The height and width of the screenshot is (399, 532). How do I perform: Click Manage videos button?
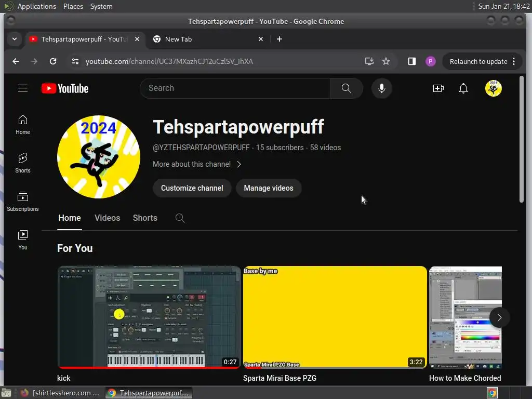(x=269, y=188)
